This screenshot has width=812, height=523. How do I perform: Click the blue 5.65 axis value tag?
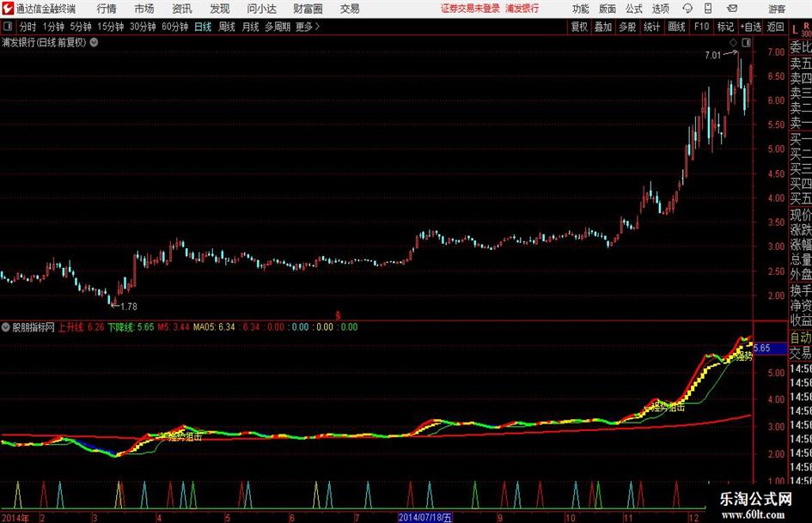770,348
